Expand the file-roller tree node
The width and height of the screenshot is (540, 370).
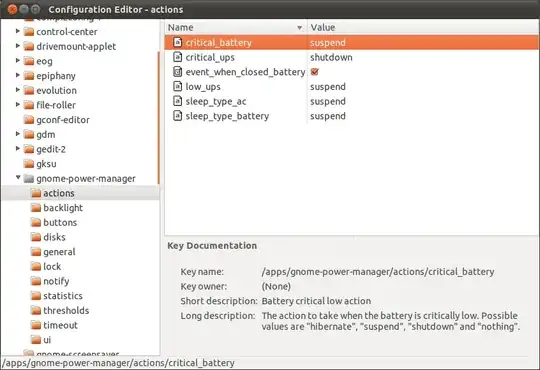tap(18, 104)
